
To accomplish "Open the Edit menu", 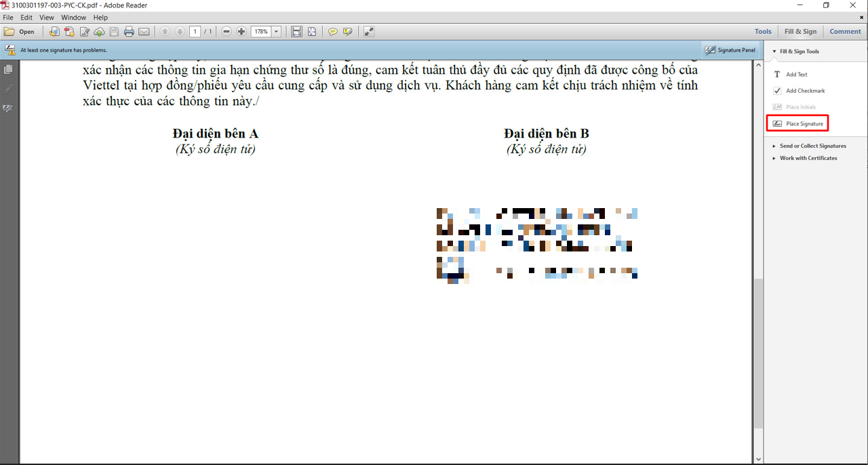I will (26, 18).
